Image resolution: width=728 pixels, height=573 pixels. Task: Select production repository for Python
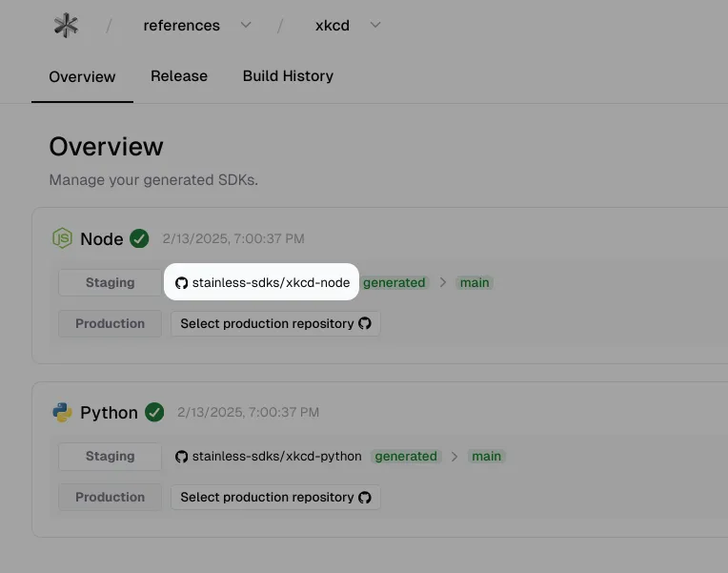click(275, 497)
